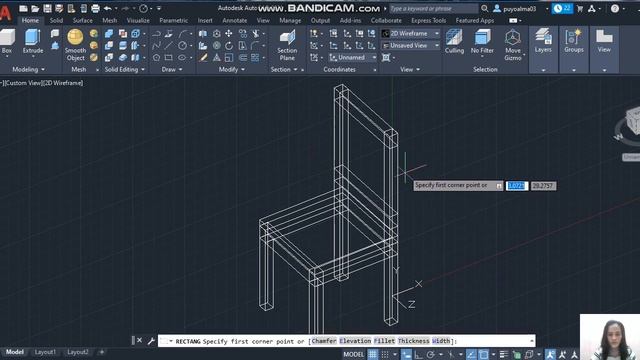Switch to the Layout1 tab

(x=45, y=352)
